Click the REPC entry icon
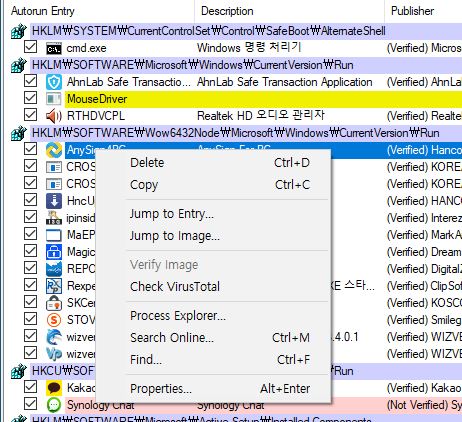Screen dimensions: 462x422 click(x=54, y=269)
